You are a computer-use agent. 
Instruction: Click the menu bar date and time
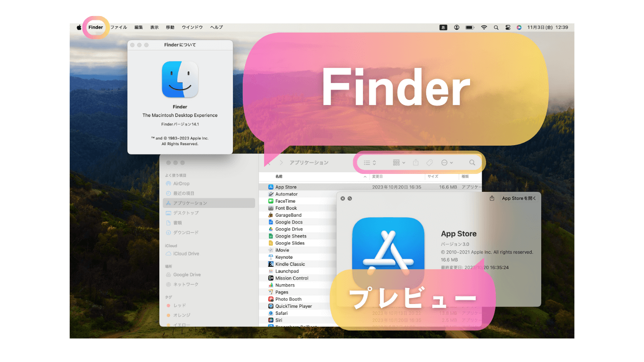[x=548, y=27]
